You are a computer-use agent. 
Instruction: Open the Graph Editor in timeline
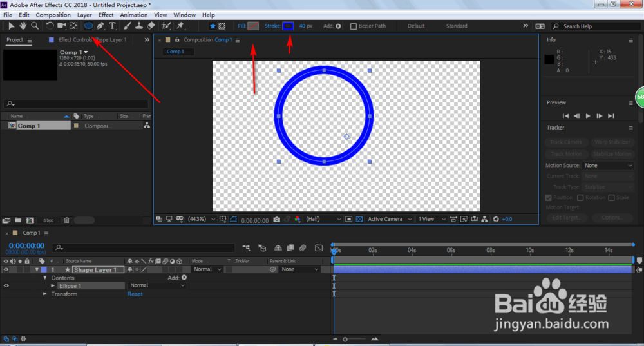319,248
